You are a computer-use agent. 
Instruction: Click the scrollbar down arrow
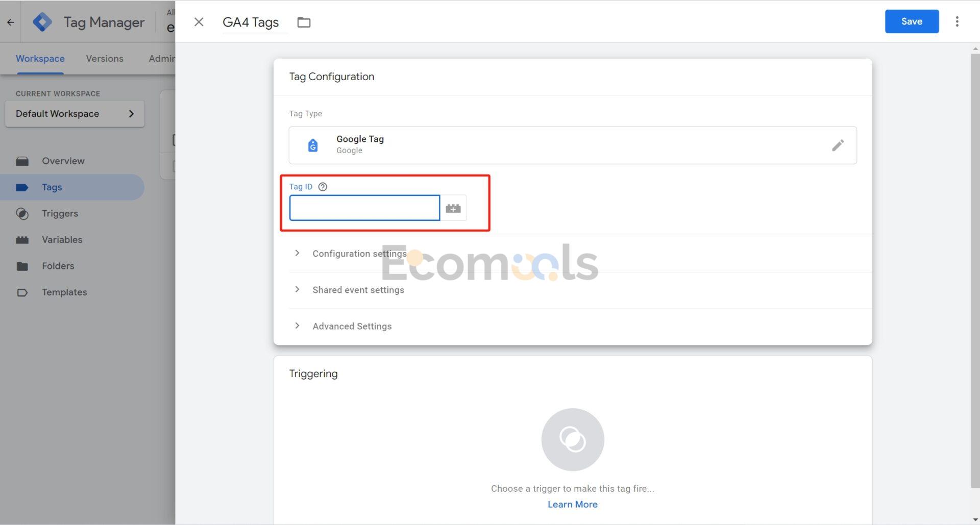click(975, 520)
